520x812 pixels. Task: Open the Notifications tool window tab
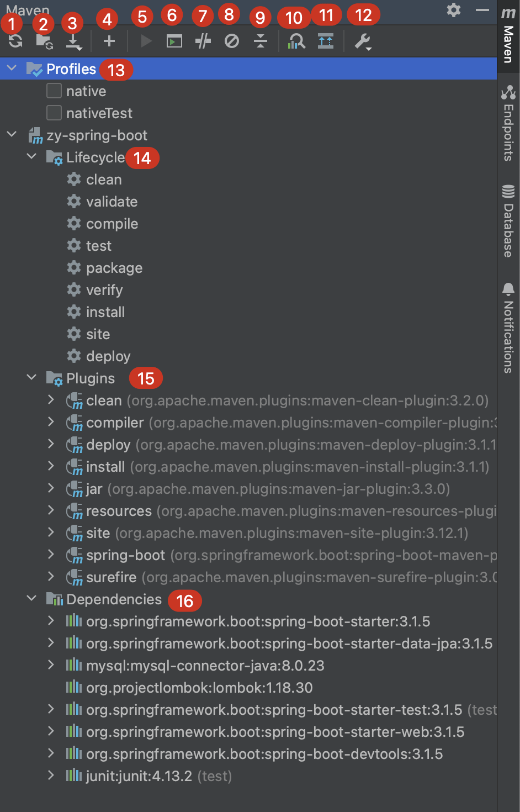508,328
